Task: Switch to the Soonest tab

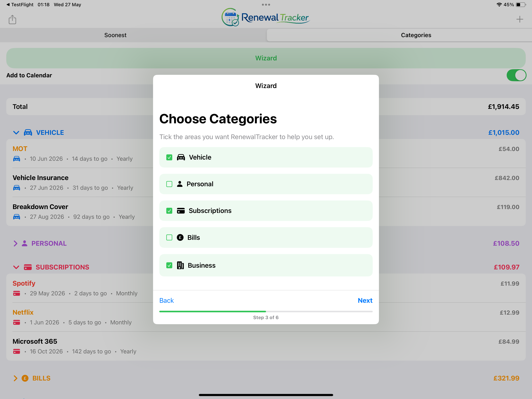Action: click(x=115, y=35)
